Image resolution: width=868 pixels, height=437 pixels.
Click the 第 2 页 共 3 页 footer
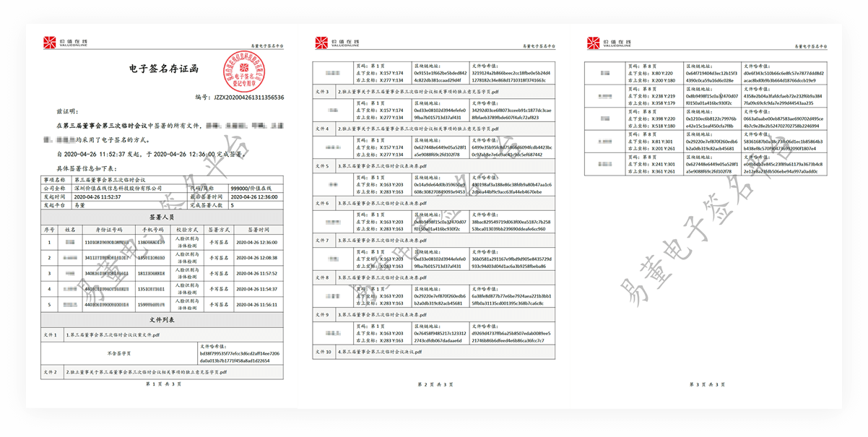(x=435, y=384)
